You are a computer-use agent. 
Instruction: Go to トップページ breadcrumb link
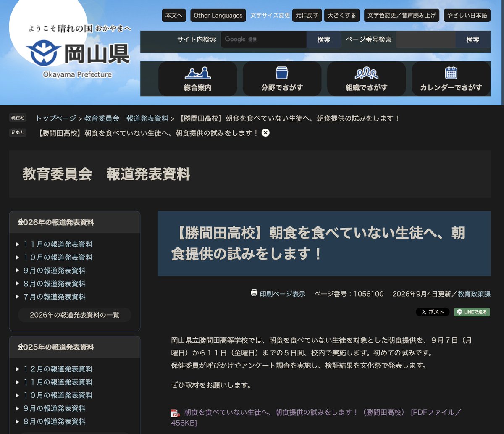[x=56, y=118]
